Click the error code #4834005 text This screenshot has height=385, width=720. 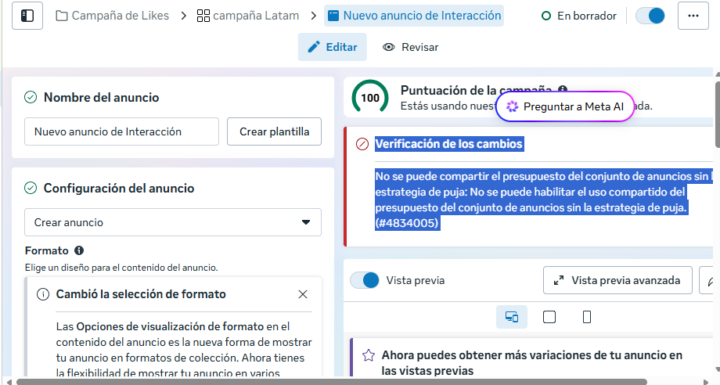pos(407,223)
